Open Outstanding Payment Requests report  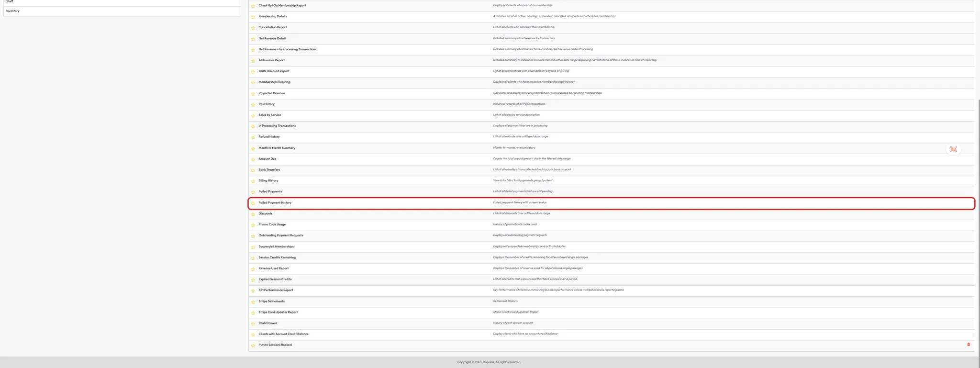(x=280, y=235)
